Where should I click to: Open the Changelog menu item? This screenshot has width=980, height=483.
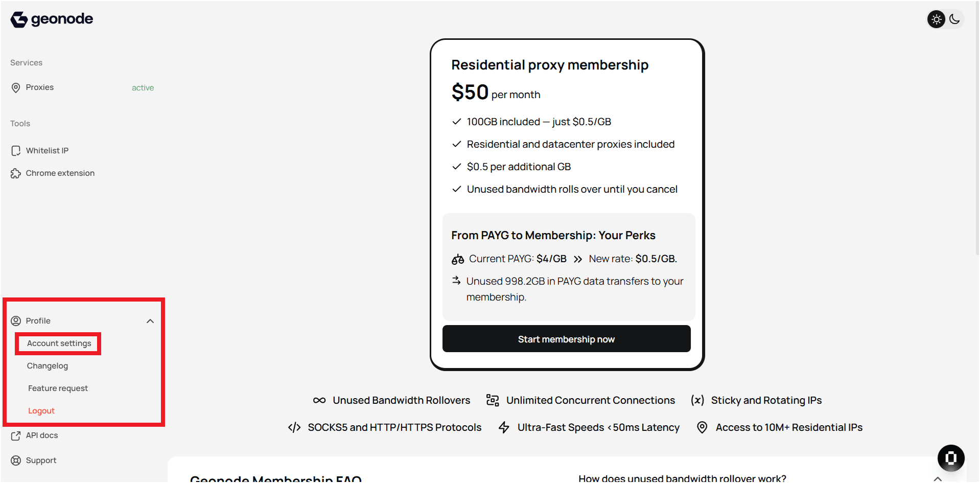48,366
